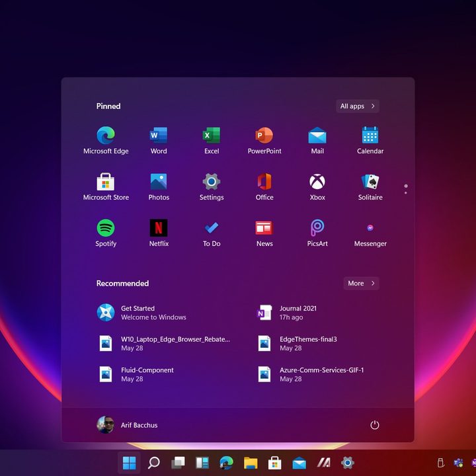Viewport: 476px width, 476px height.
Task: Start PowerPoint from pinned apps
Action: coord(264,140)
